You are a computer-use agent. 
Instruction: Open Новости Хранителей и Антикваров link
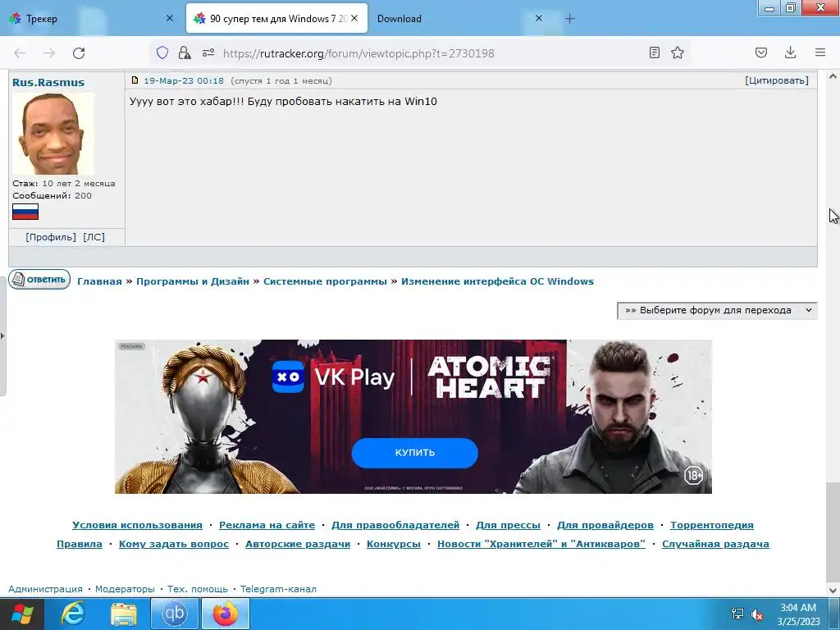[541, 544]
